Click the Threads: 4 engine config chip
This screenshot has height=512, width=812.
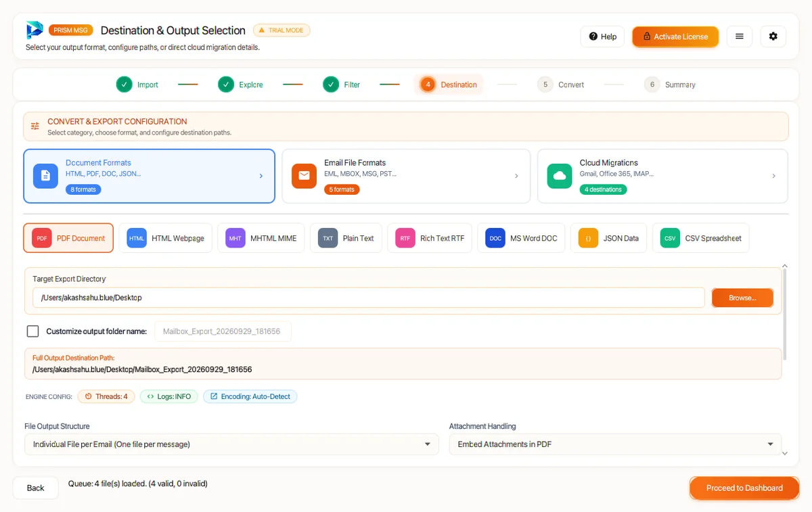coord(106,396)
